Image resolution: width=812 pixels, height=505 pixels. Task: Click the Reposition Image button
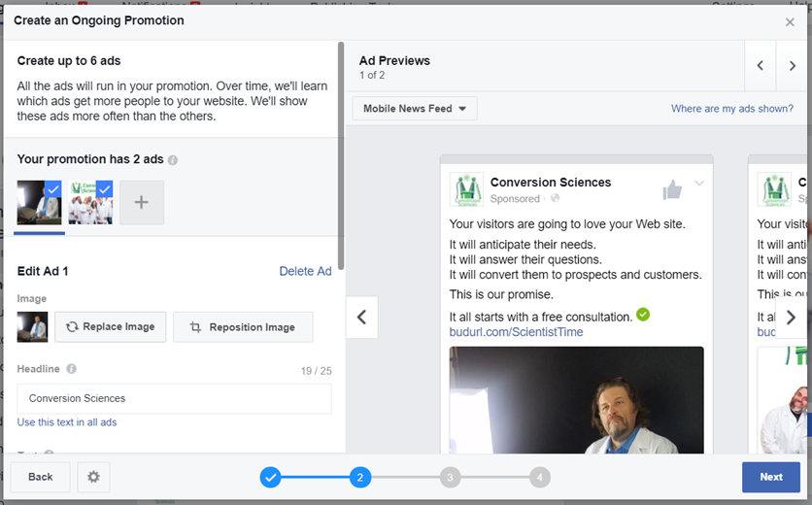coord(243,327)
